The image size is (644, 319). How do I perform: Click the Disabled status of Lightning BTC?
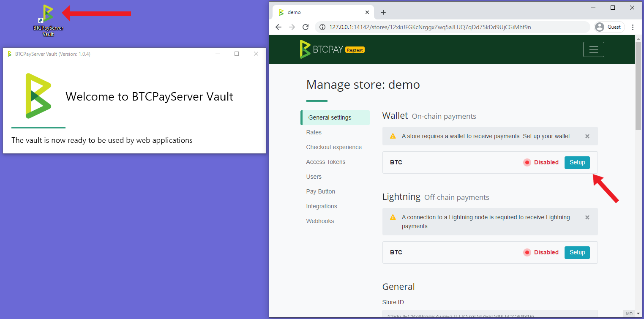pos(541,252)
